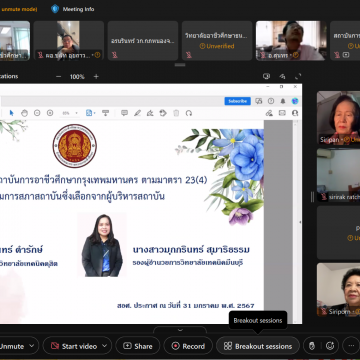Toggle meeting Record

(x=188, y=346)
